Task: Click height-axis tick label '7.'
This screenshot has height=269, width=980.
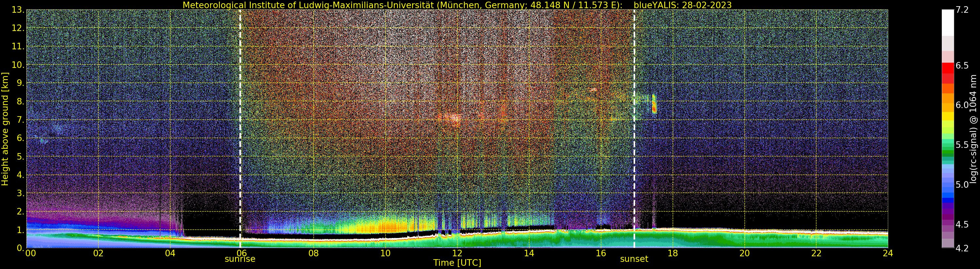Action: pyautogui.click(x=21, y=120)
